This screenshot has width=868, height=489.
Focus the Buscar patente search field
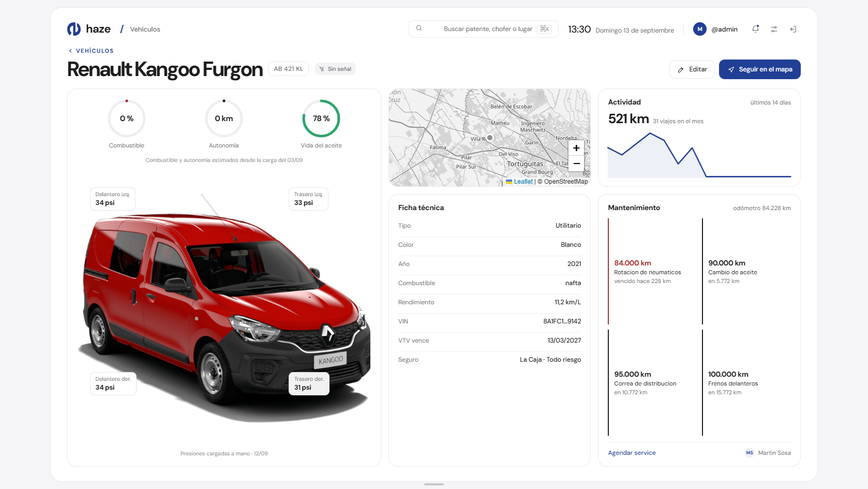(484, 29)
